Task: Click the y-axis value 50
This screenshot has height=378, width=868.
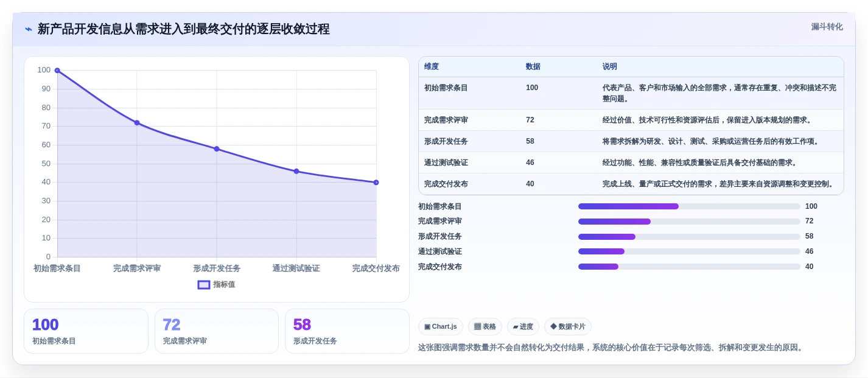Action: 46,164
